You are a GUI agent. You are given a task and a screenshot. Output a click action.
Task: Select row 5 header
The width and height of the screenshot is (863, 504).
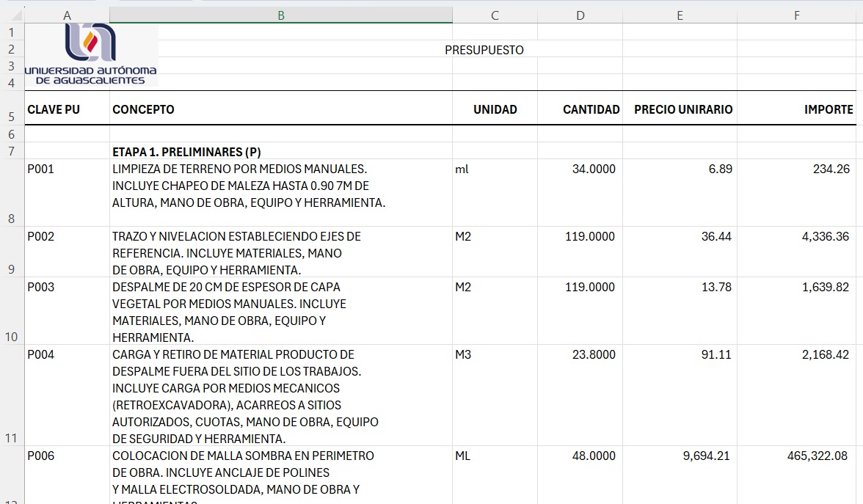[12, 116]
